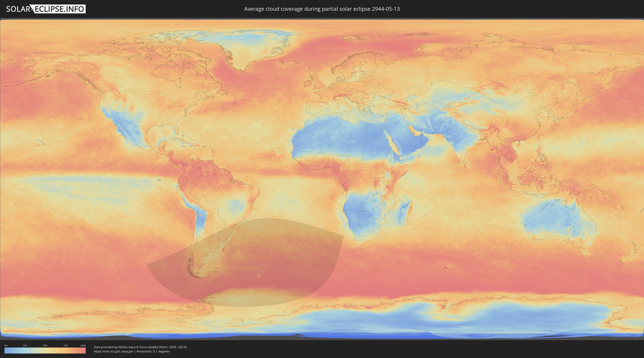Click the 'Data provided by NASAs Aqua & Terra satellite' text
This screenshot has height=358, width=644.
[140, 347]
